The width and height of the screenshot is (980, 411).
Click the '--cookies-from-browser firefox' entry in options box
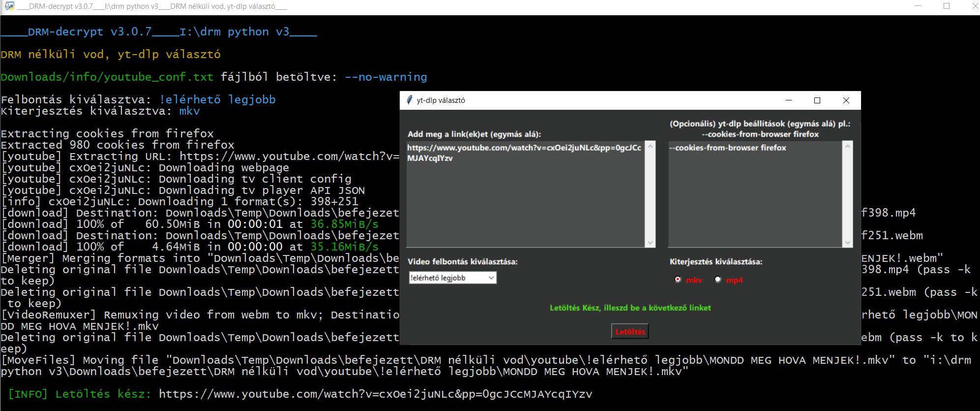tap(728, 148)
